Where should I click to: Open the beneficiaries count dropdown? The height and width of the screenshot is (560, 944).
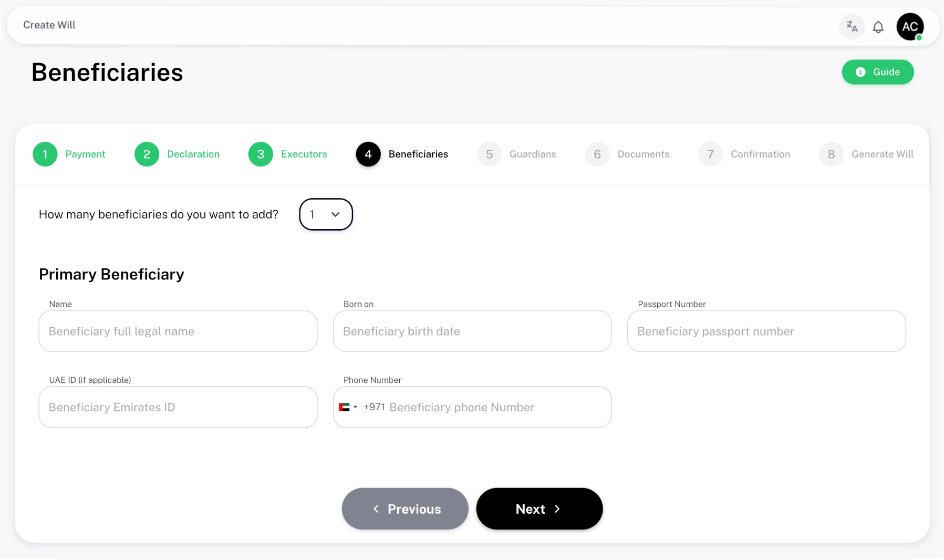click(x=326, y=214)
